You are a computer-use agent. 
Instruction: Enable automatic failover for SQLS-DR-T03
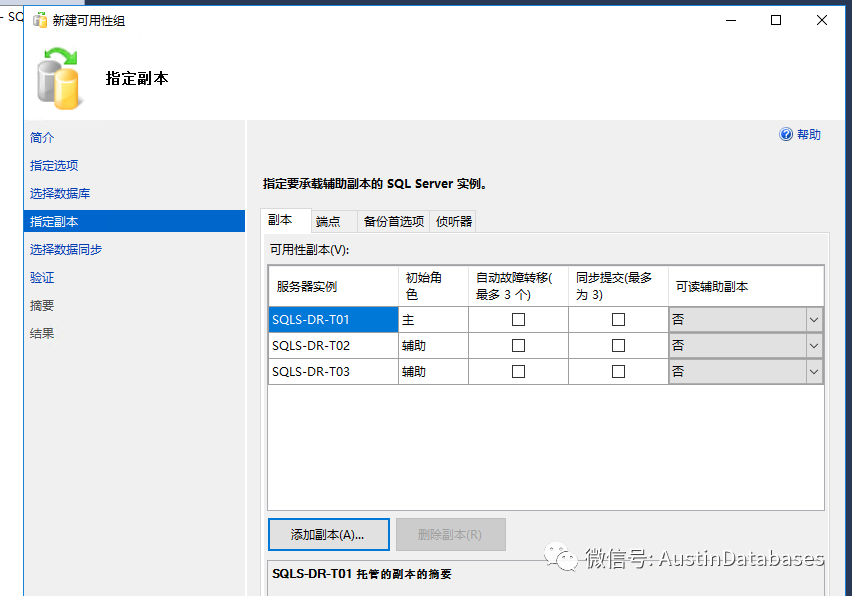tap(518, 372)
